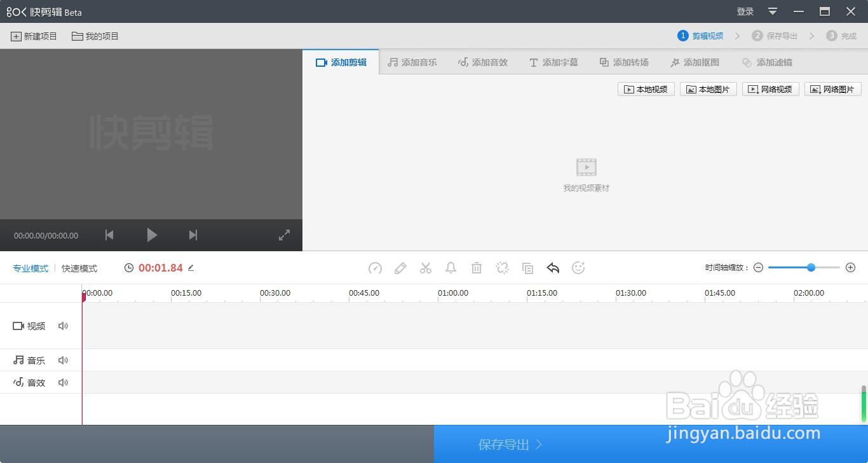Click the 本地视频 button
868x463 pixels.
pos(646,89)
